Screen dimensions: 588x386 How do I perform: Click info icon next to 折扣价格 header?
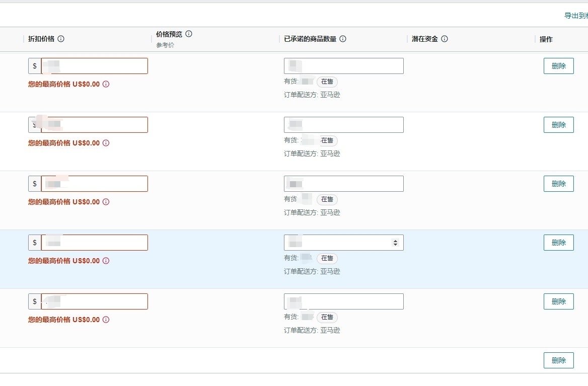tap(61, 39)
